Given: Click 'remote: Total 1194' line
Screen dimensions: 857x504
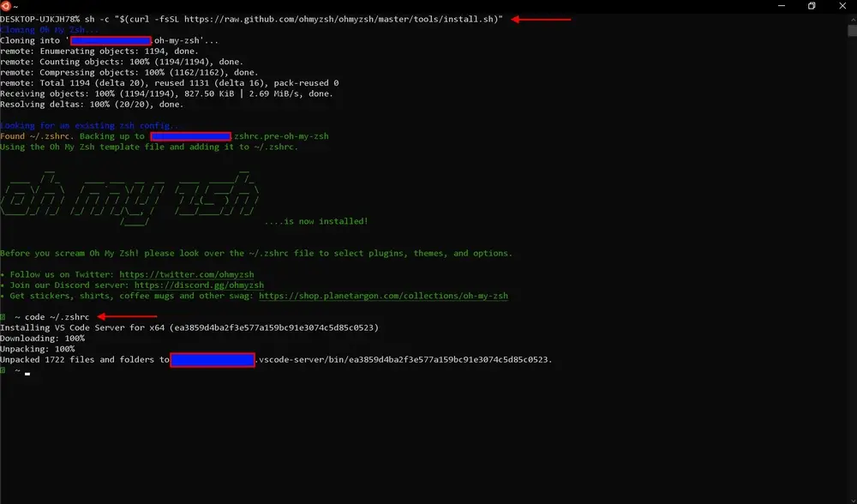Looking at the screenshot, I should (170, 83).
